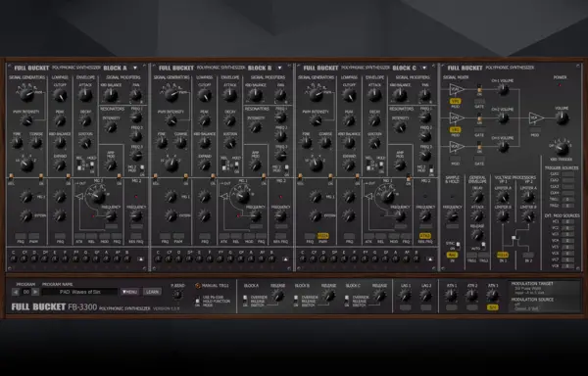
Task: Open the Block A dropdown arrow
Action: [135, 68]
